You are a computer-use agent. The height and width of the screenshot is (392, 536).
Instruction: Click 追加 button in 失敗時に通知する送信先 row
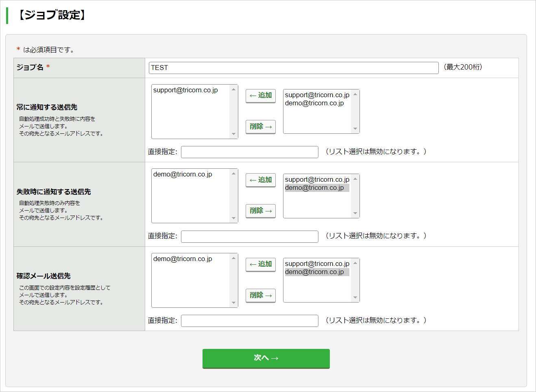pyautogui.click(x=261, y=180)
